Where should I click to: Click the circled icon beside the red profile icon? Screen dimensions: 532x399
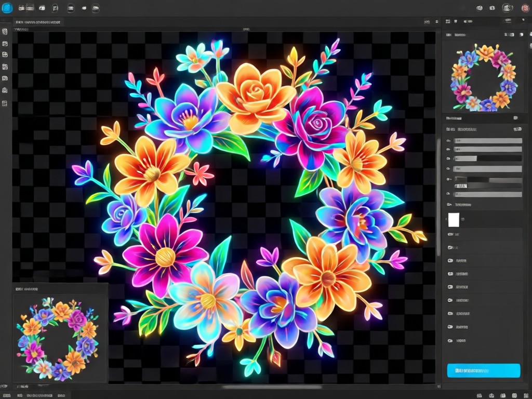click(x=507, y=8)
